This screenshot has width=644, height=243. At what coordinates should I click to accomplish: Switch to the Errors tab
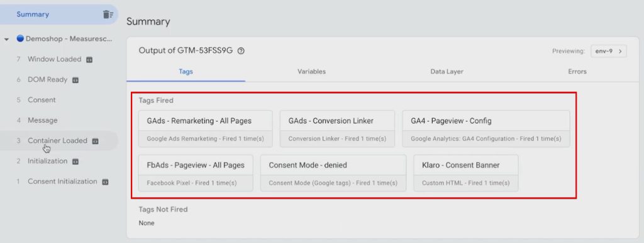tap(577, 72)
